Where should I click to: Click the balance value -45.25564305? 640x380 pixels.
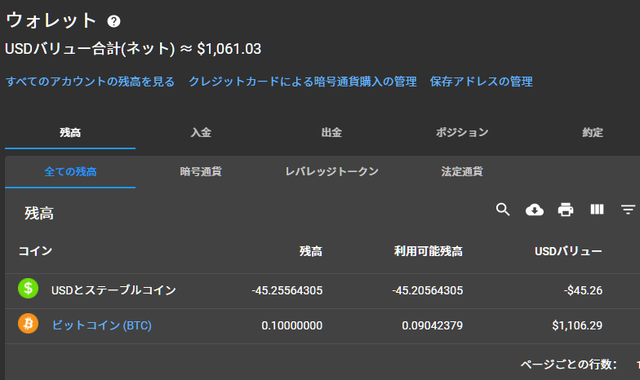point(287,290)
